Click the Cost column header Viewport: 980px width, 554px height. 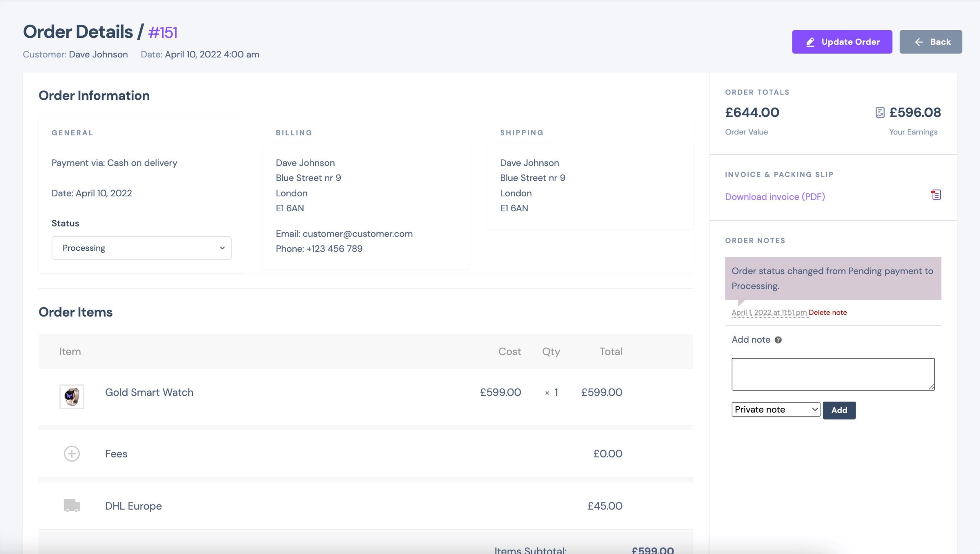coord(510,351)
